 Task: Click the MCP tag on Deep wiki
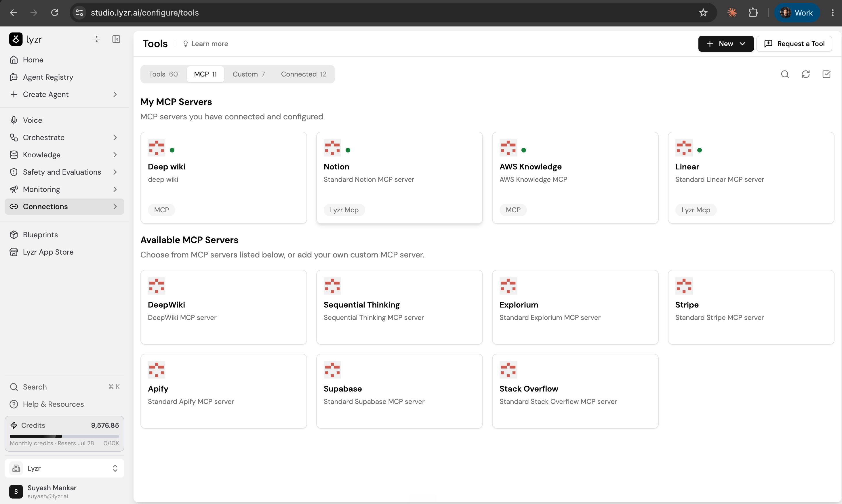tap(161, 210)
